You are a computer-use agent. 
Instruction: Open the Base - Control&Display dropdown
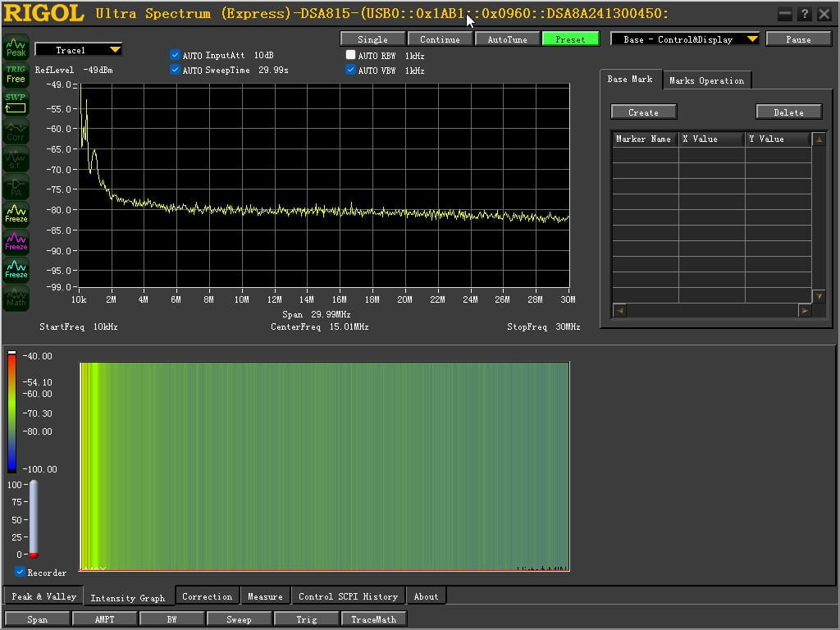(685, 39)
